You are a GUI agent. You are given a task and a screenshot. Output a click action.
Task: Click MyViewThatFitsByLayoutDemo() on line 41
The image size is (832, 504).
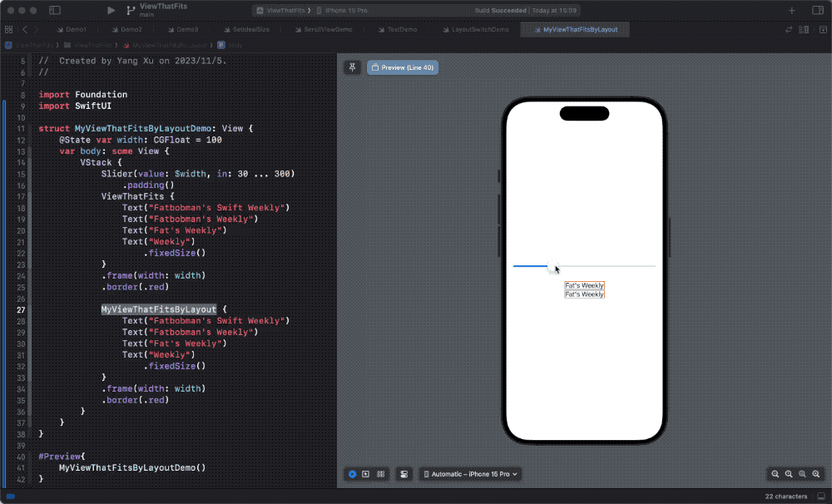132,468
